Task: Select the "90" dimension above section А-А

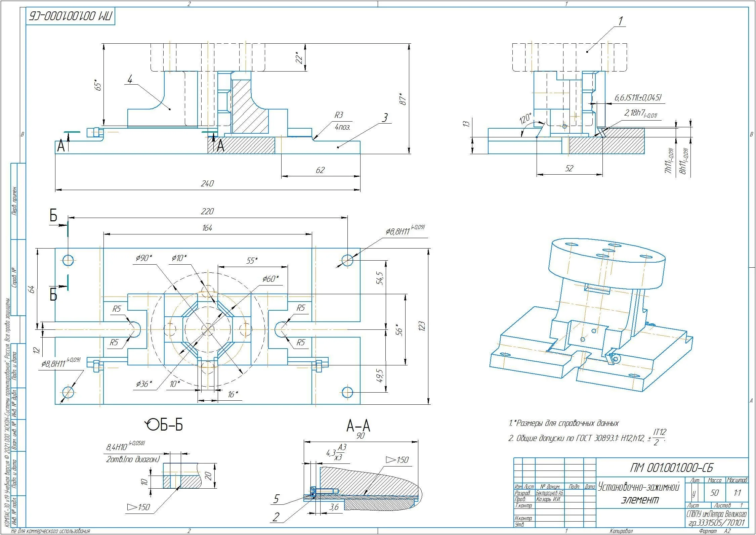Action: pyautogui.click(x=360, y=436)
